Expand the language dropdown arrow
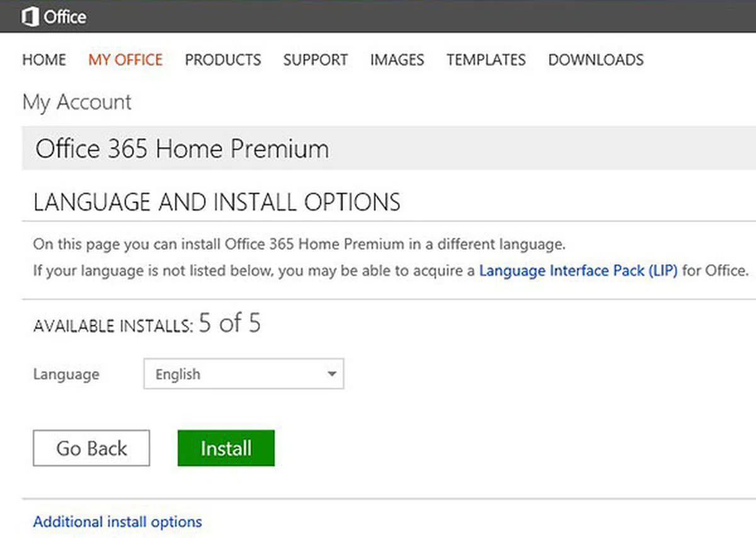Screen dimensions: 756x538 click(331, 374)
